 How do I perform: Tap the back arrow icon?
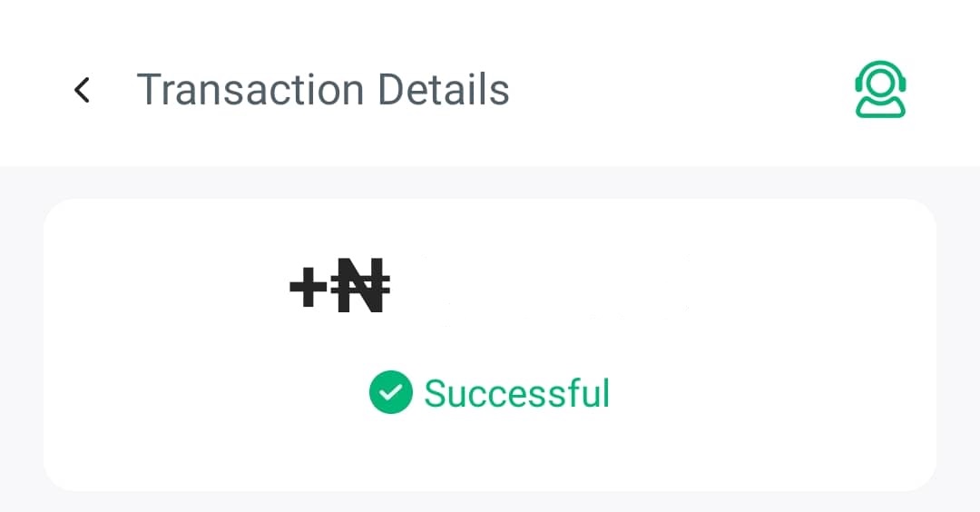pyautogui.click(x=82, y=90)
